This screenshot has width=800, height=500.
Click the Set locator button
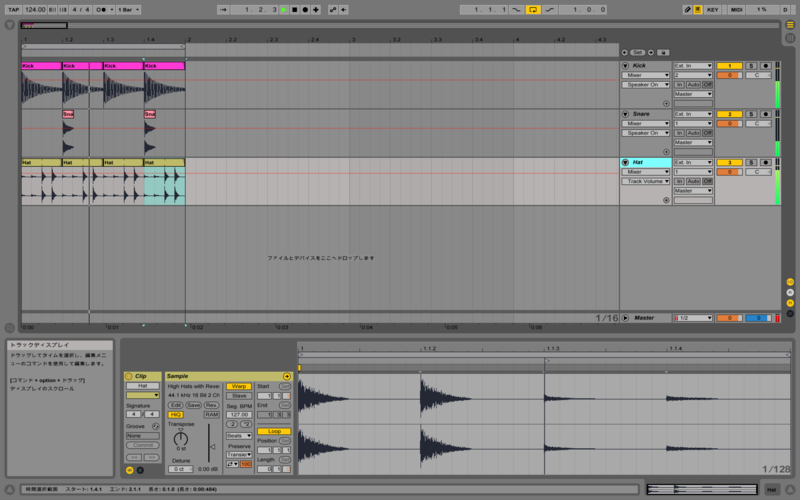point(637,53)
